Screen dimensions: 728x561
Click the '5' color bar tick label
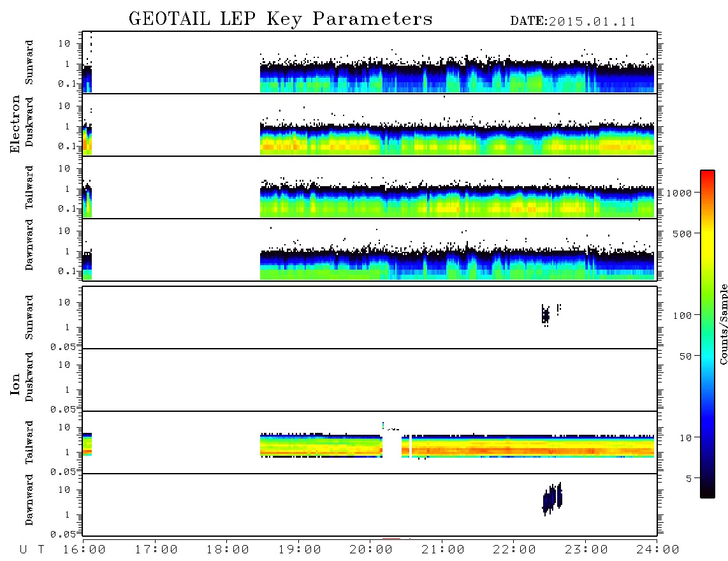point(688,478)
